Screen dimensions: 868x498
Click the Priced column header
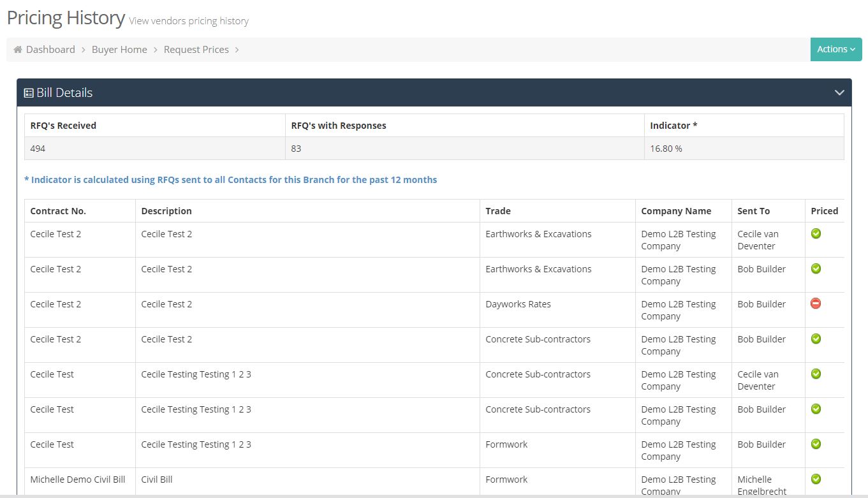[x=825, y=211]
